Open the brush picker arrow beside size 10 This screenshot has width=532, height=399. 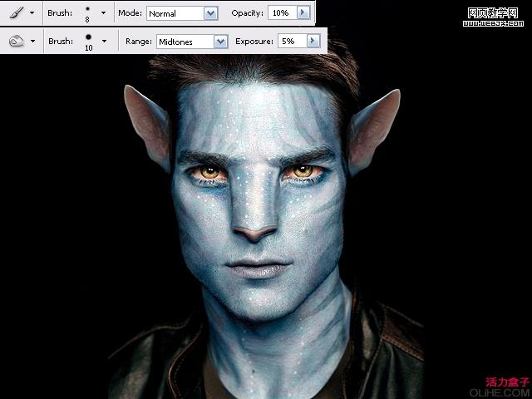104,41
